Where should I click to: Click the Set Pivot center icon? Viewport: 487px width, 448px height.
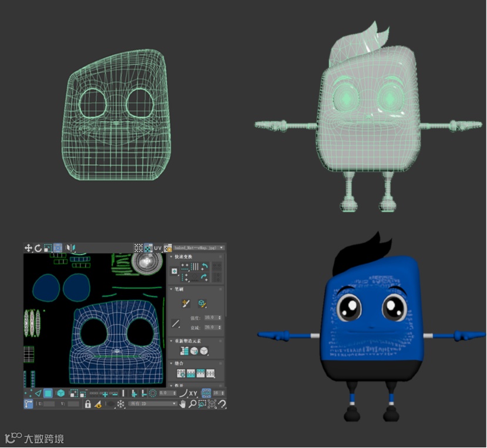click(x=174, y=272)
